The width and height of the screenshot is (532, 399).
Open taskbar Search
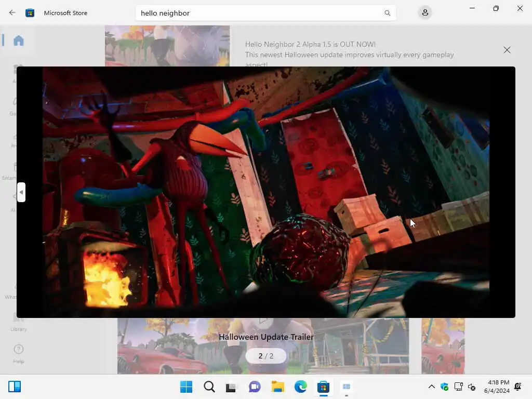point(209,387)
